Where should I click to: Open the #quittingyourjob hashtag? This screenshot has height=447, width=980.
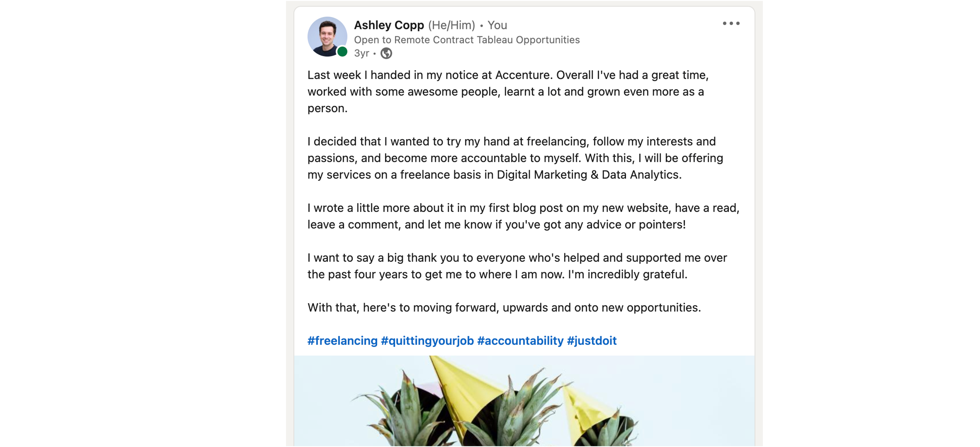pos(427,341)
